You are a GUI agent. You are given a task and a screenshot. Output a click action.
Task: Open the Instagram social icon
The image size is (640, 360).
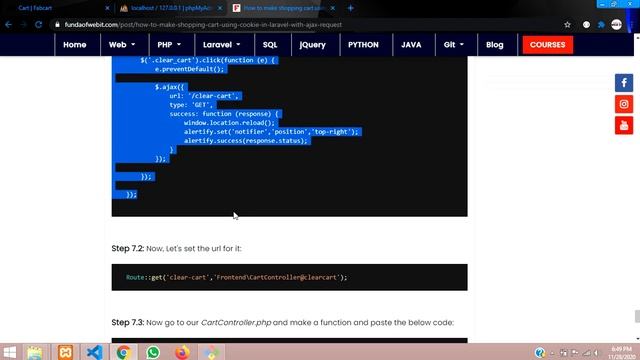624,104
